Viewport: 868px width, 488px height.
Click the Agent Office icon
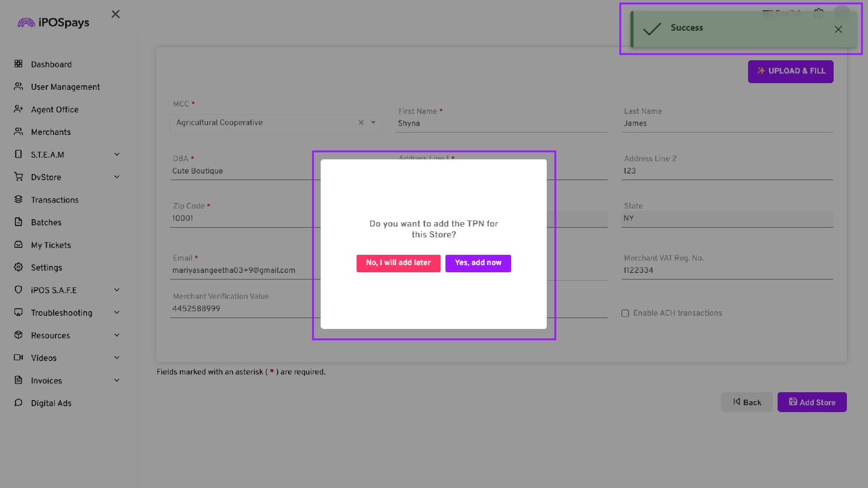(x=18, y=109)
